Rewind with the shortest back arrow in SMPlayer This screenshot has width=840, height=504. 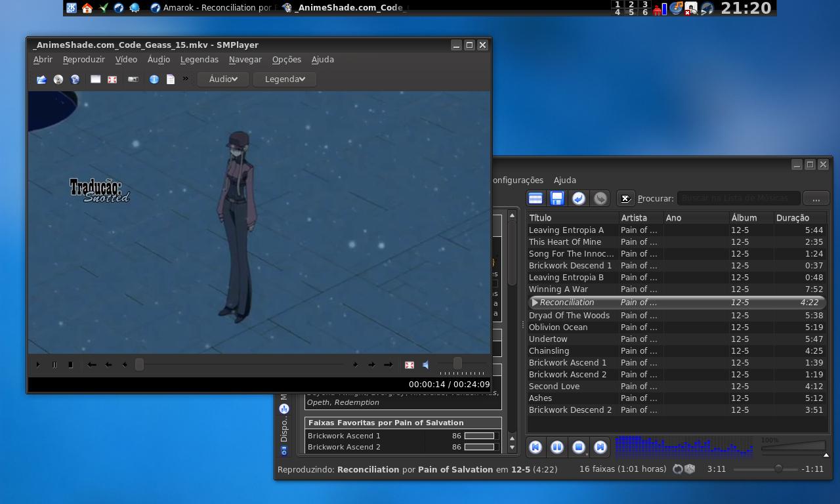tap(125, 365)
